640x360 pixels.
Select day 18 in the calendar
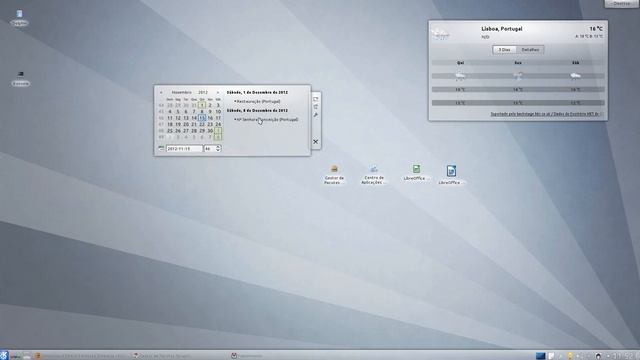170,124
